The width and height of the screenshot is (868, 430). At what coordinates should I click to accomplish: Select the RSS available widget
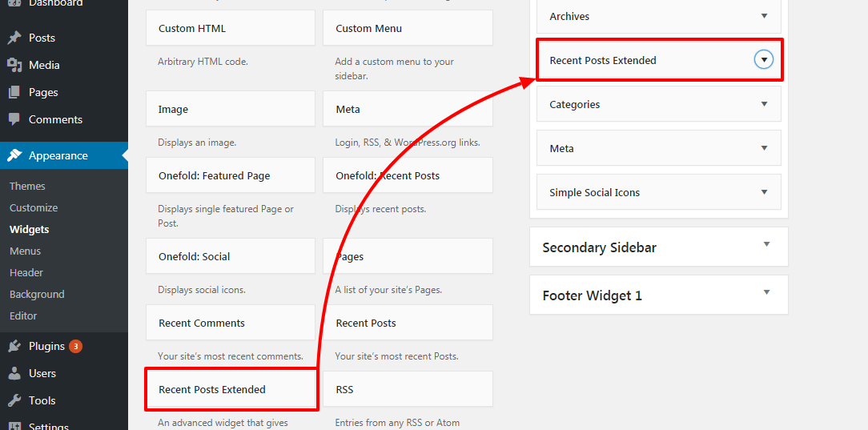click(408, 389)
